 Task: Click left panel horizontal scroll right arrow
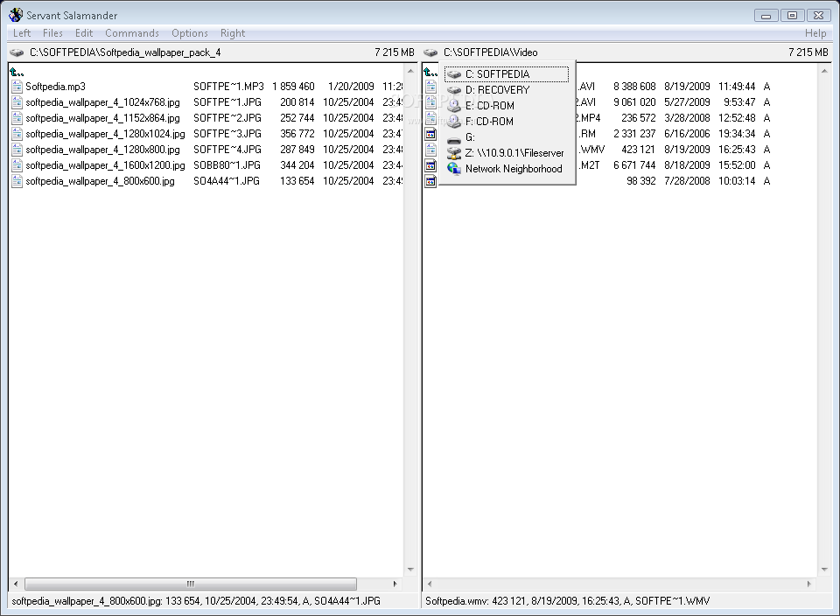click(395, 584)
